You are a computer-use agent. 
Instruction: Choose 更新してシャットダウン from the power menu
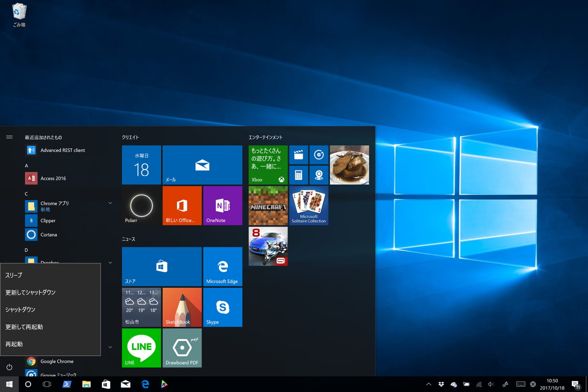(50, 292)
